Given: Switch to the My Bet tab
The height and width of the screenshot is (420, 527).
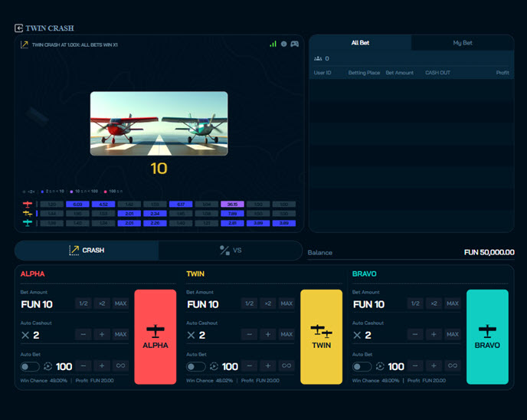Looking at the screenshot, I should [463, 43].
